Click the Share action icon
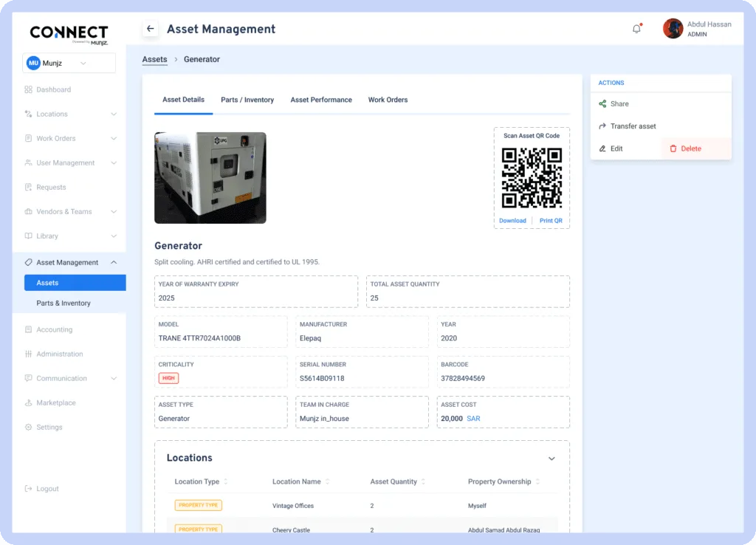756x545 pixels. (602, 104)
